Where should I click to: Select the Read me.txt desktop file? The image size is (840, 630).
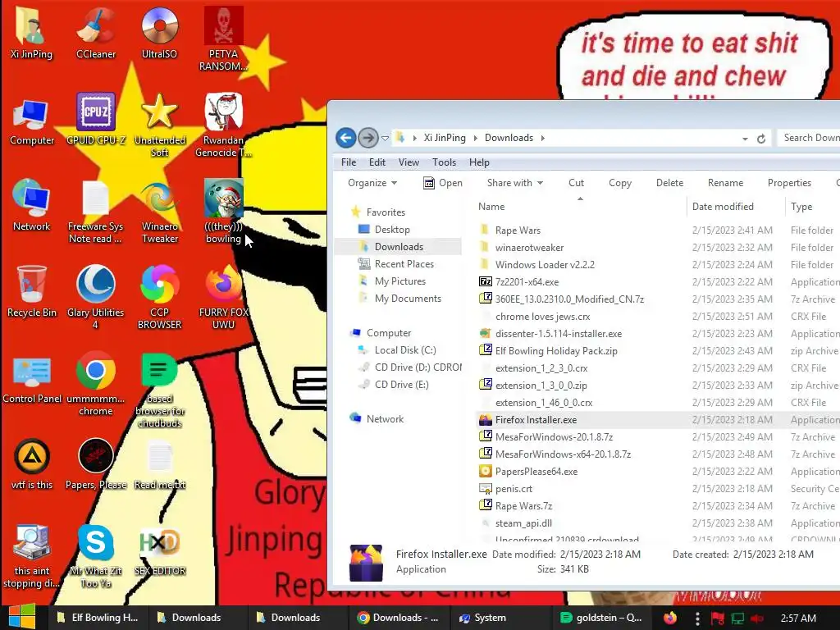point(159,465)
